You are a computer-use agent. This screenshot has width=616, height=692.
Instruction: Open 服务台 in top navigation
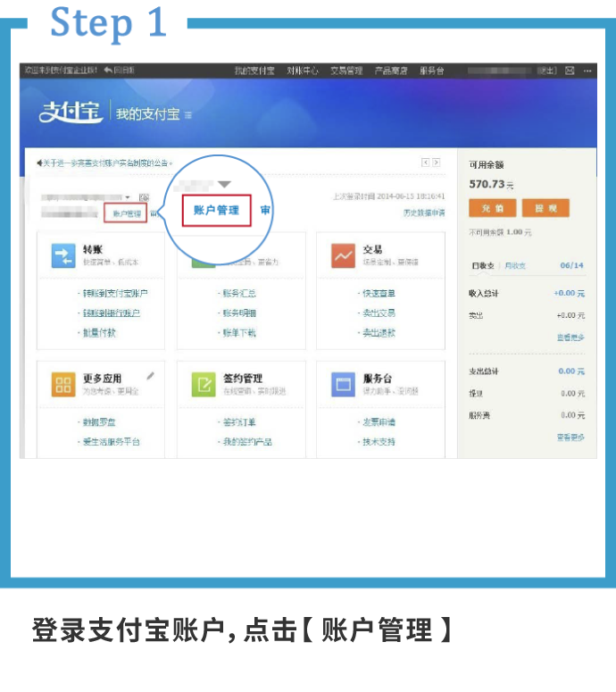431,71
